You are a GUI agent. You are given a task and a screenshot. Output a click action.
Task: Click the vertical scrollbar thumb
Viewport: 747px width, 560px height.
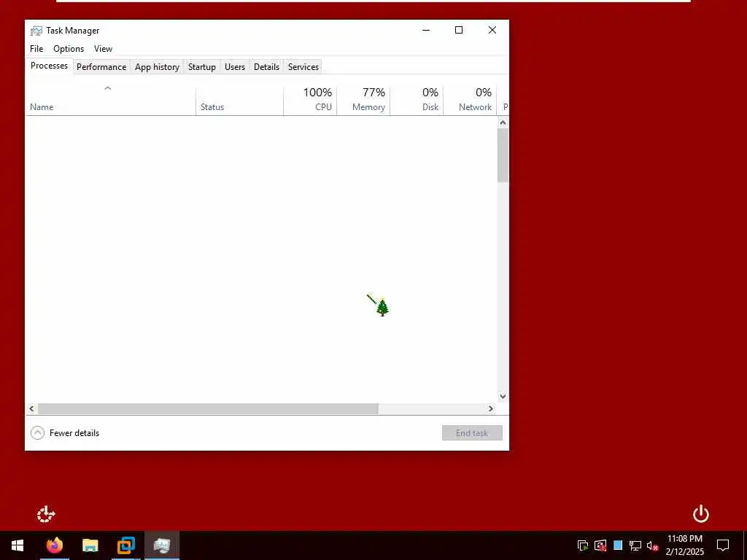click(x=503, y=155)
